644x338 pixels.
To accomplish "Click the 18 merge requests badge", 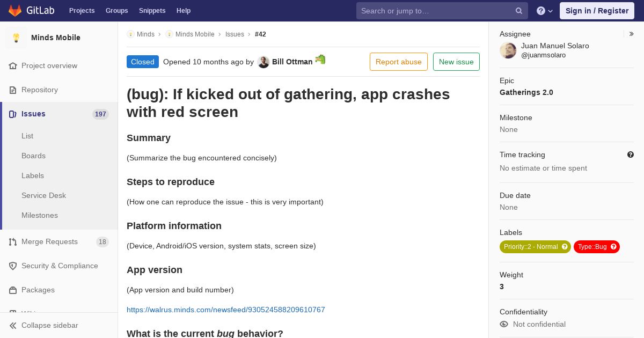I will [103, 242].
